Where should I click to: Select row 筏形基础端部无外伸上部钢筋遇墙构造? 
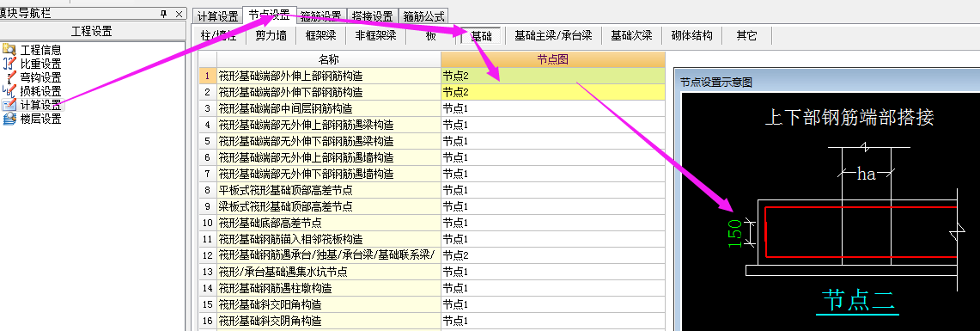coord(329,157)
